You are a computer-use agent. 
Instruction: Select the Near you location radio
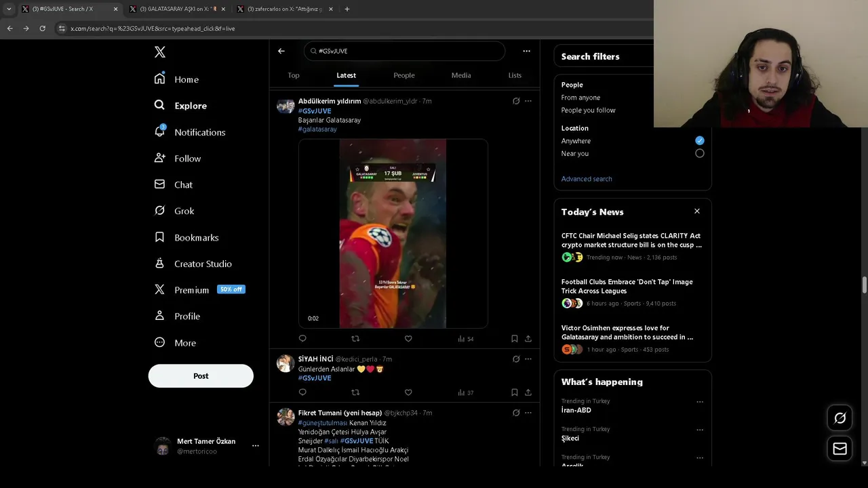(699, 153)
